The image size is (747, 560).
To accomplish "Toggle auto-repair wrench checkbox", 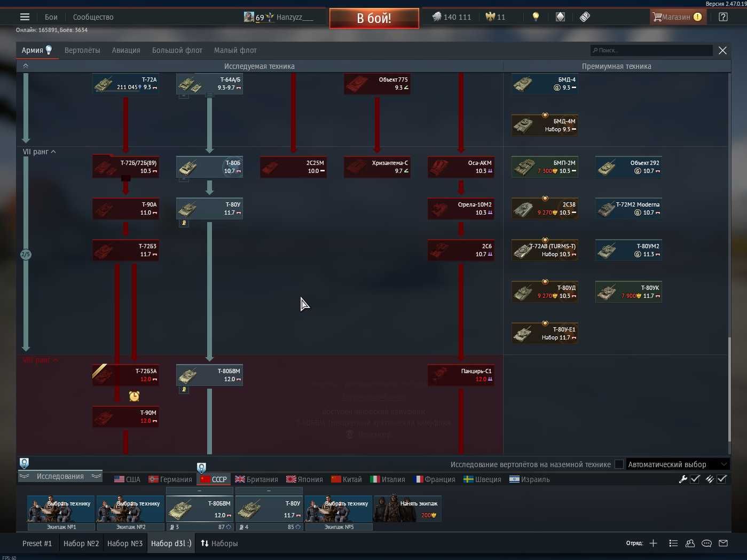I will click(x=695, y=479).
